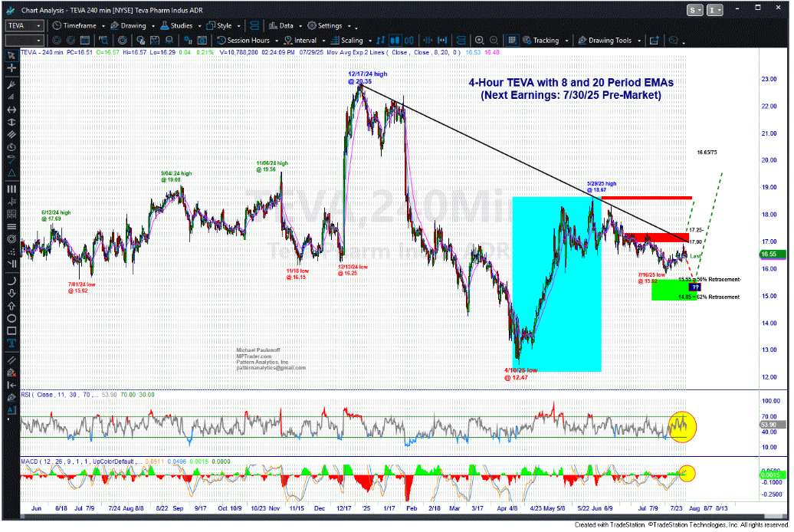The width and height of the screenshot is (794, 532).
Task: Toggle candlestick bar style button
Action: click(395, 41)
